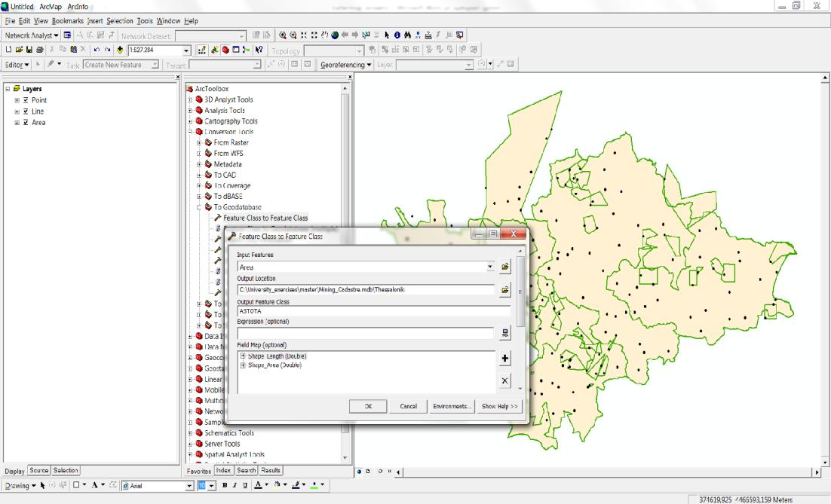Select Server Tools toolbox
831x504 pixels.
click(222, 444)
